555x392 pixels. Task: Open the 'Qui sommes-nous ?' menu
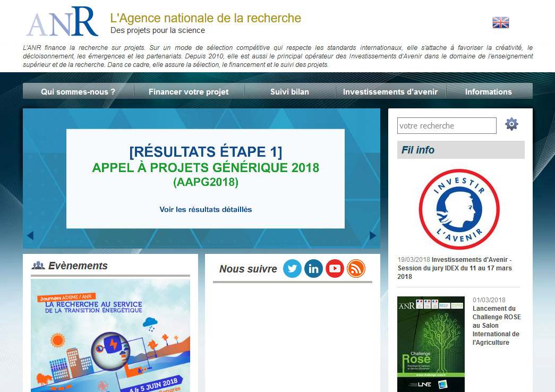78,91
